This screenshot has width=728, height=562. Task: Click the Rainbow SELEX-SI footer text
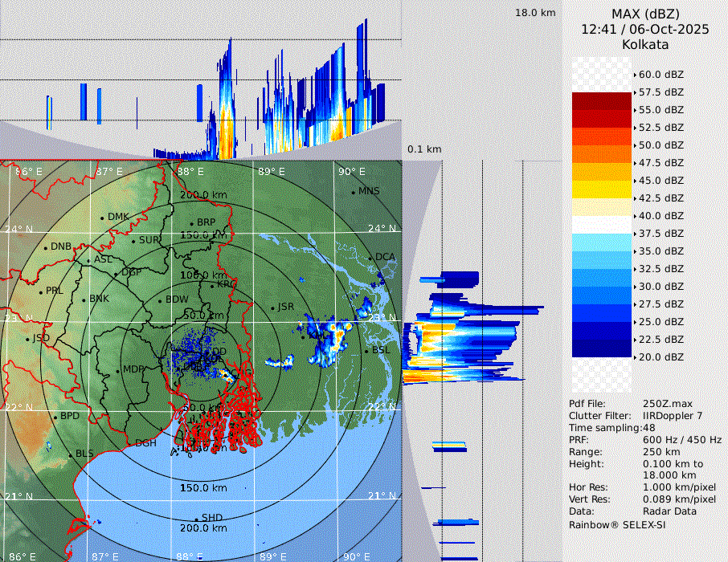(617, 524)
